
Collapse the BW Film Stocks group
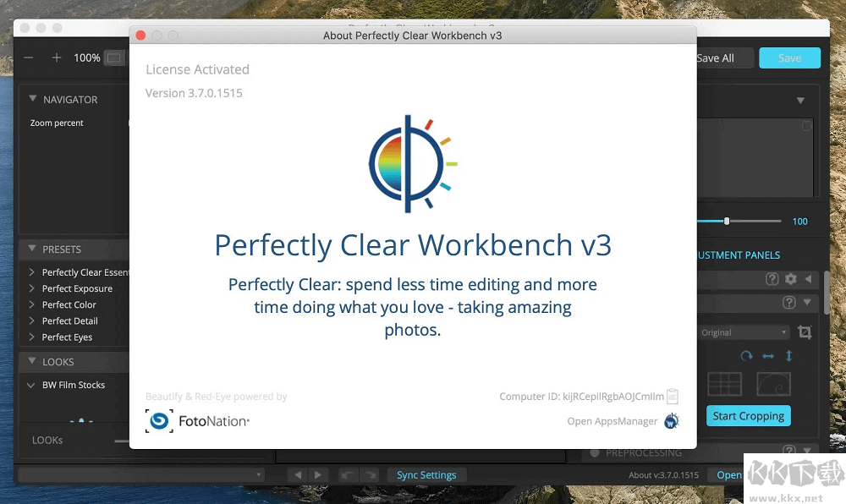(x=30, y=385)
